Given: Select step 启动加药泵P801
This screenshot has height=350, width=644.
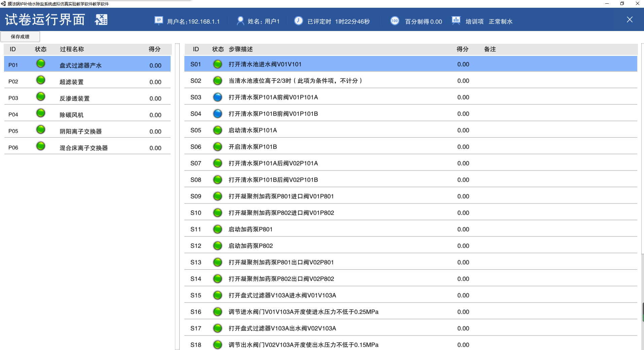Looking at the screenshot, I should (x=411, y=229).
